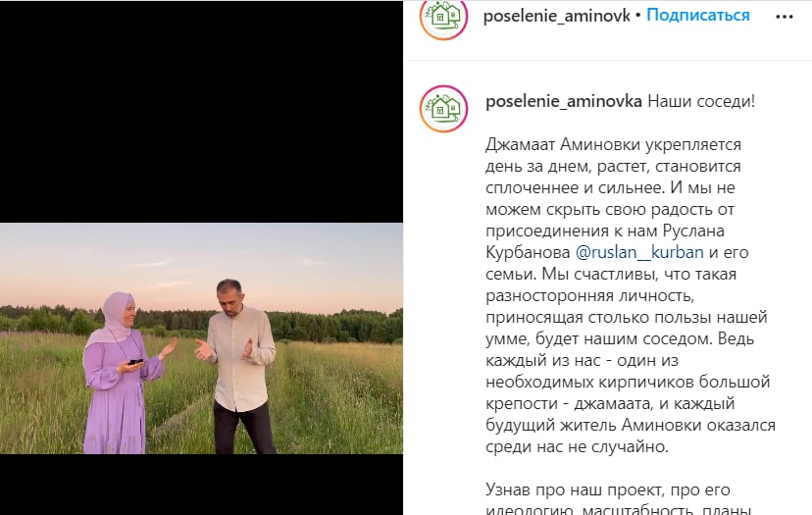Open the @ruslan__kurban mention

point(639,252)
